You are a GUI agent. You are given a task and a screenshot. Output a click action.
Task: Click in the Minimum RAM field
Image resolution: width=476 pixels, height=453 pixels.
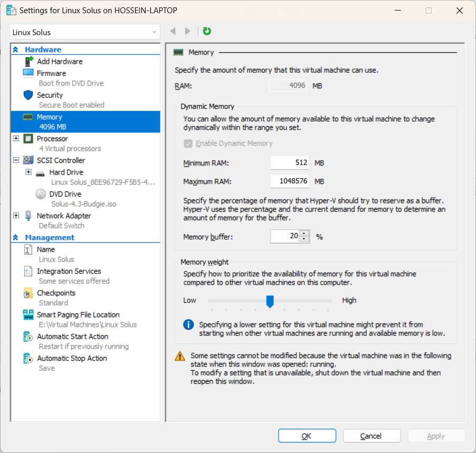pos(290,162)
